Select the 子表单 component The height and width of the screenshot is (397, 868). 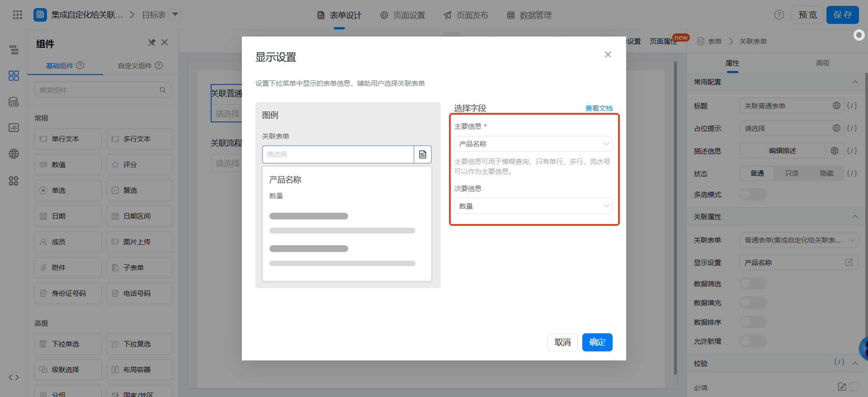click(140, 268)
